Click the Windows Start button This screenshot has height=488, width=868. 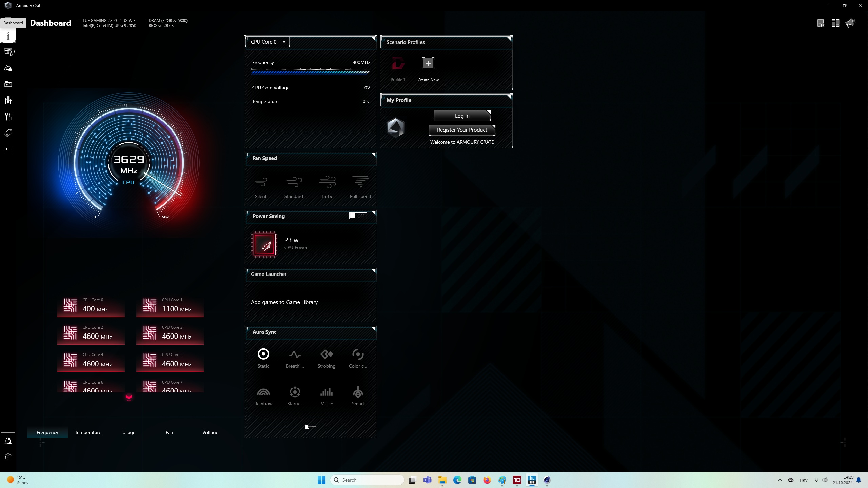coord(321,480)
